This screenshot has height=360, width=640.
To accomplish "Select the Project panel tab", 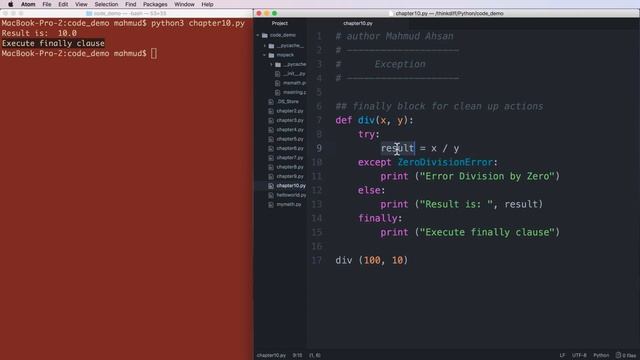I will 280,23.
